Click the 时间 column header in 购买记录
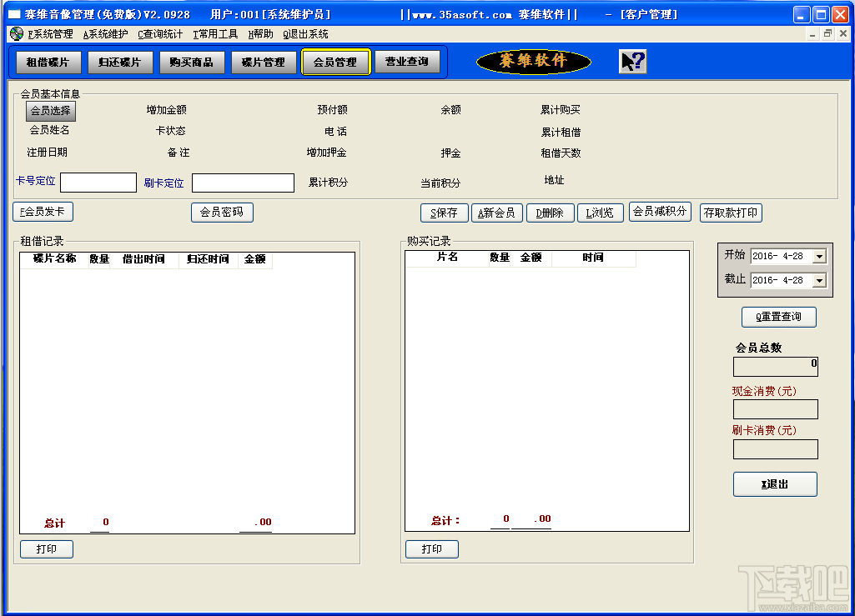The height and width of the screenshot is (616, 855). pos(593,258)
